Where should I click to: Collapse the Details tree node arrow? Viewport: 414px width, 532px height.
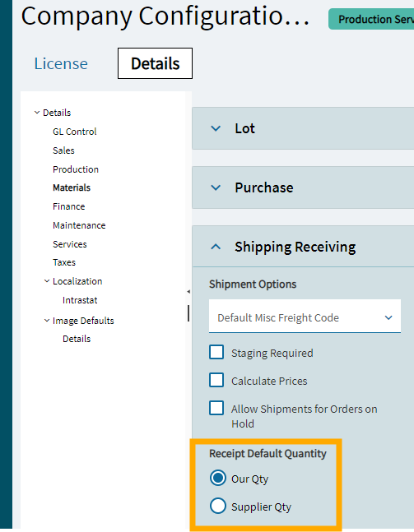pos(37,113)
